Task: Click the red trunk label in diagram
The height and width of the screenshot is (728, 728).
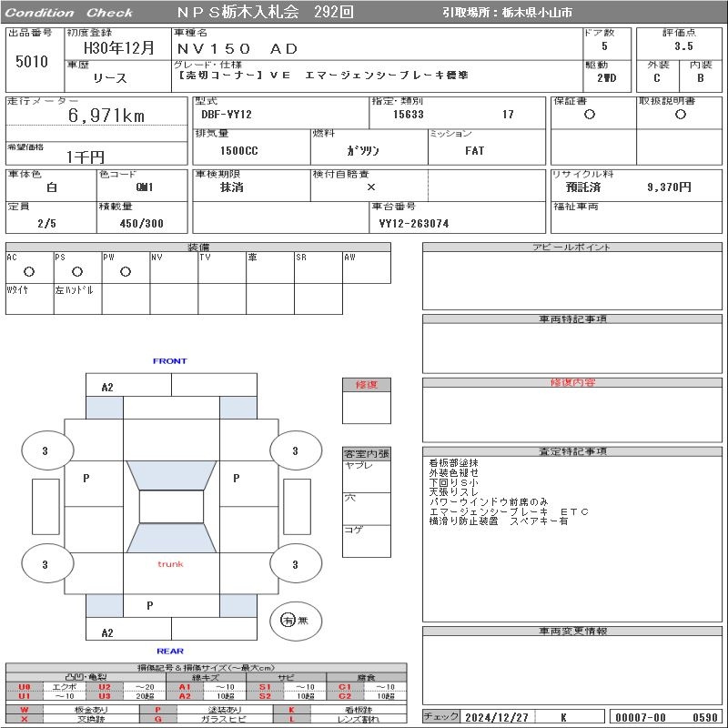Action: click(170, 564)
